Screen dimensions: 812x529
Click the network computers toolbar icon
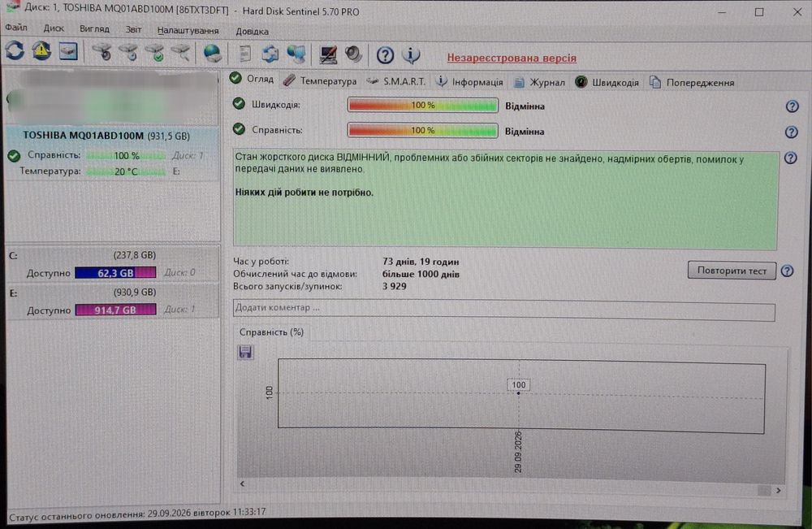296,54
